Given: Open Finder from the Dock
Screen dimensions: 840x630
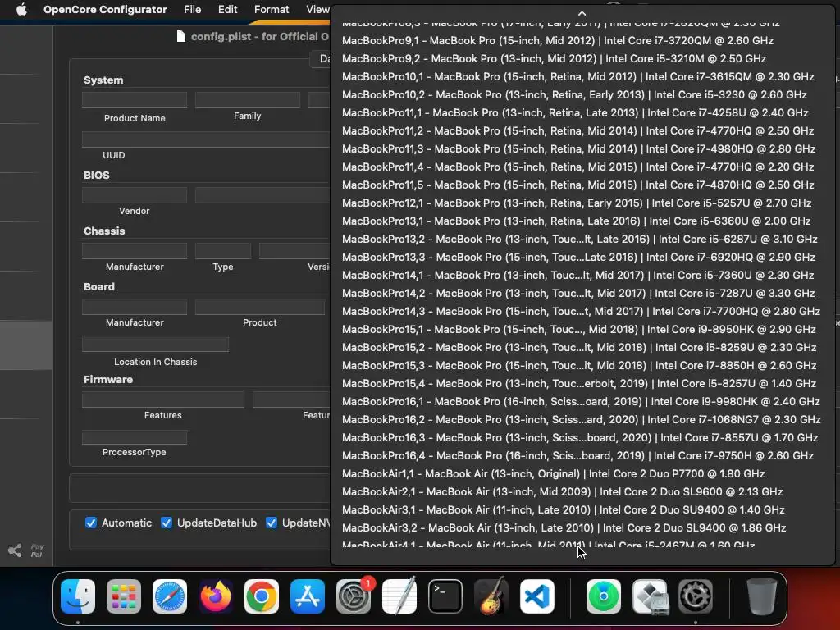Looking at the screenshot, I should 78,596.
